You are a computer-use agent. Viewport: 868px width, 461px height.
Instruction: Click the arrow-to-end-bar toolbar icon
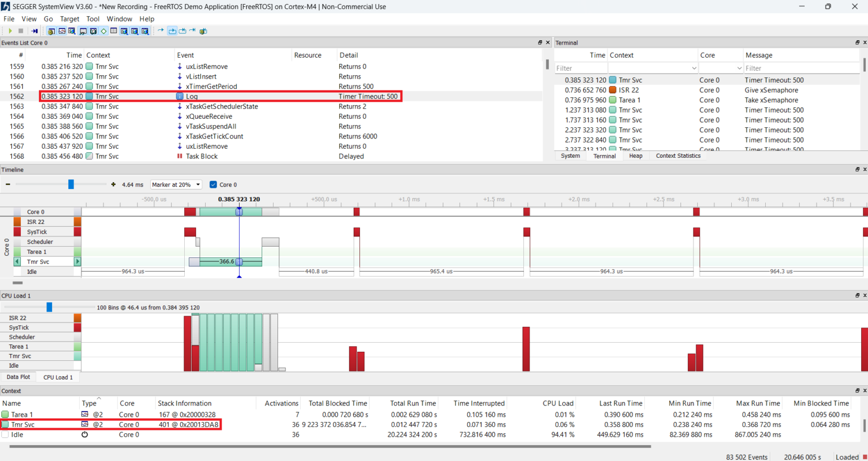pyautogui.click(x=193, y=31)
